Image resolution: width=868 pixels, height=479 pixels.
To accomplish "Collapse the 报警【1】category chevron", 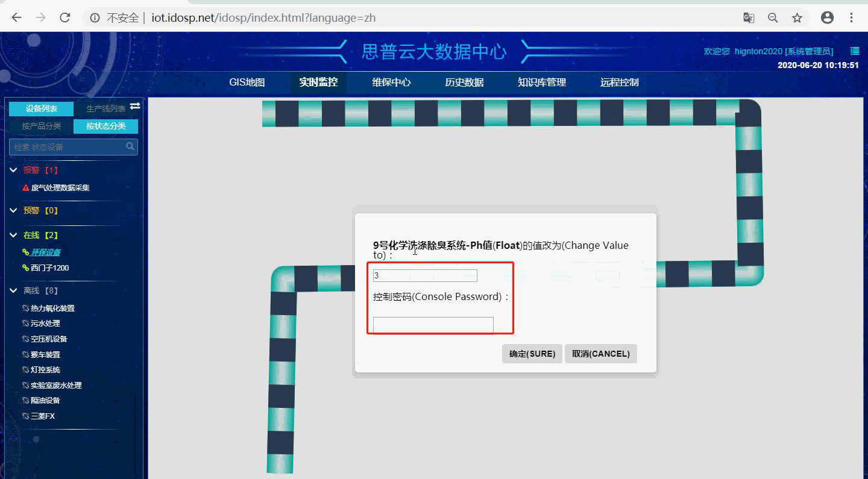I will coord(13,169).
